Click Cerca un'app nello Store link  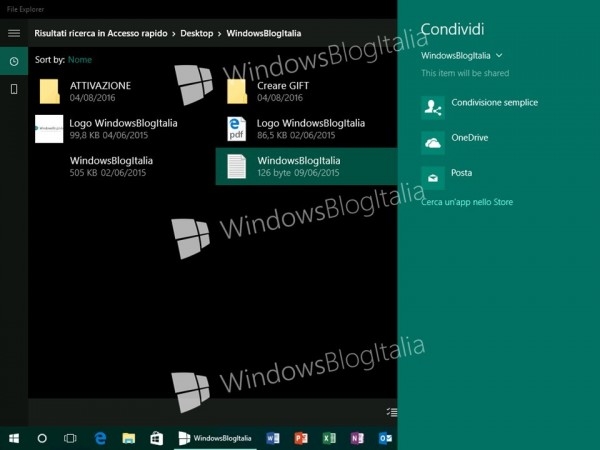[467, 202]
